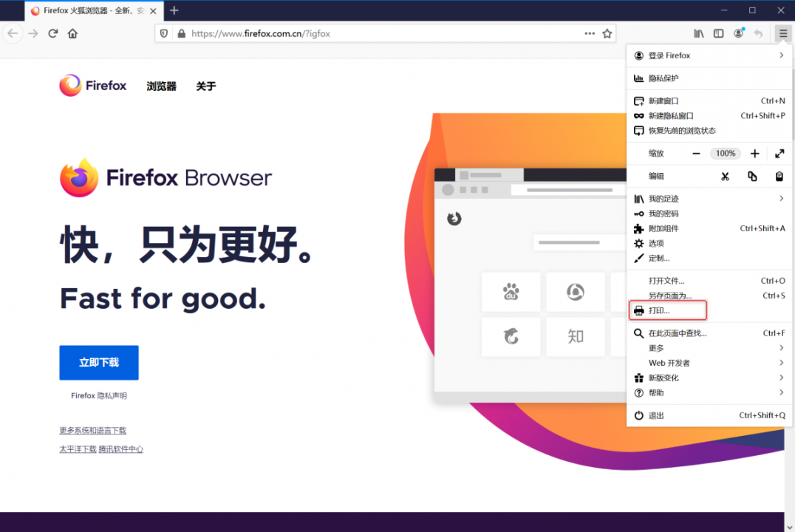Screen dimensions: 795x532
Task: Open 登录 Firefox menu entry
Action: coord(709,55)
